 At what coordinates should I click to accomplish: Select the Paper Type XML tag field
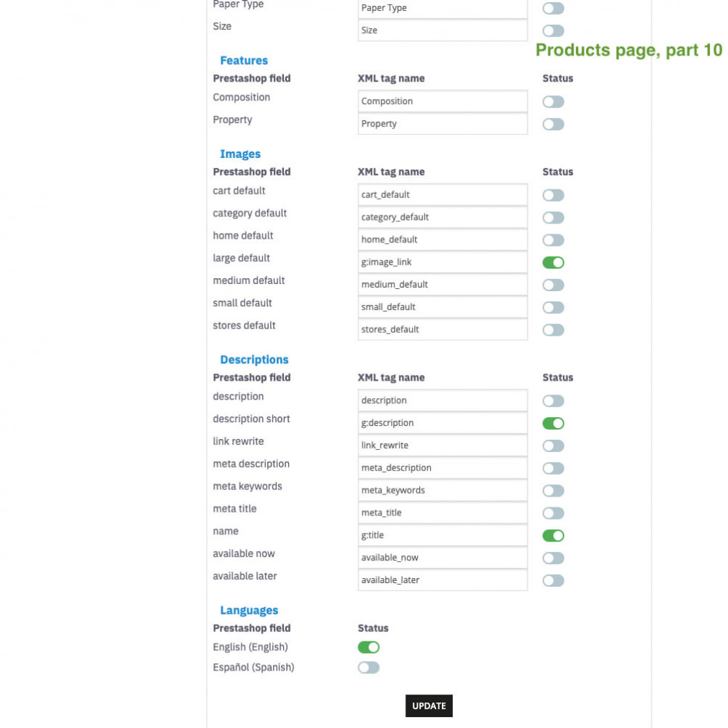442,8
